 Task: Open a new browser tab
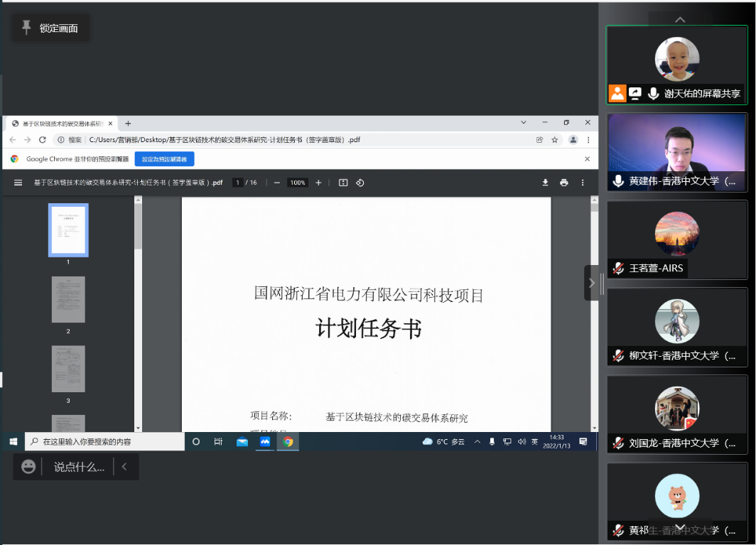128,124
